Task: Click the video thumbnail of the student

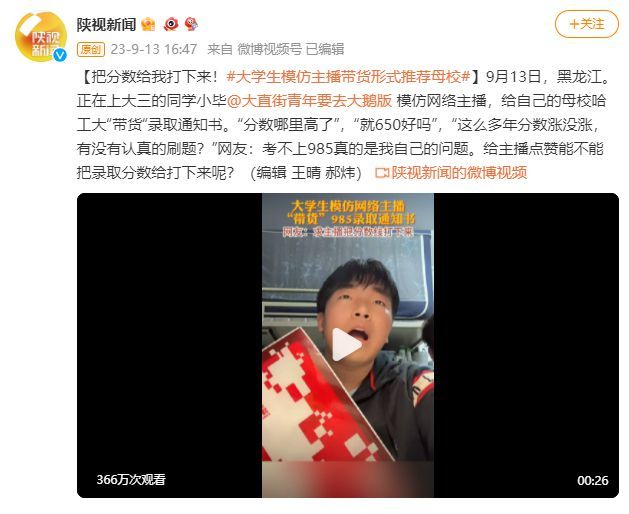Action: [348, 345]
